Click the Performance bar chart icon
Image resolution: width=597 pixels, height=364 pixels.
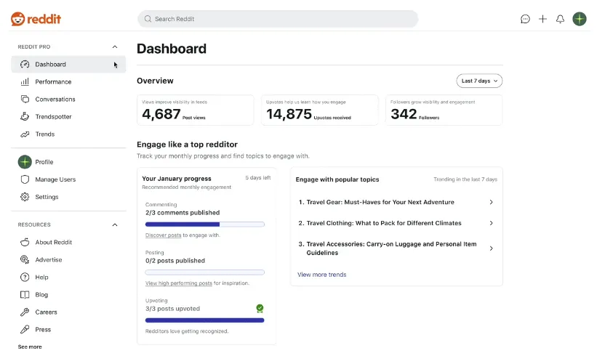[25, 82]
